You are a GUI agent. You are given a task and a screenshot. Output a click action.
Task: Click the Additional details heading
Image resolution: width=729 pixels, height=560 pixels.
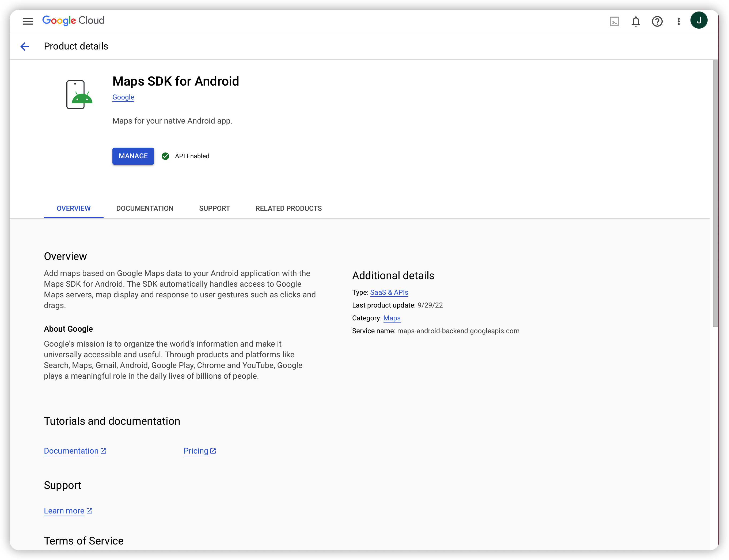[393, 275]
